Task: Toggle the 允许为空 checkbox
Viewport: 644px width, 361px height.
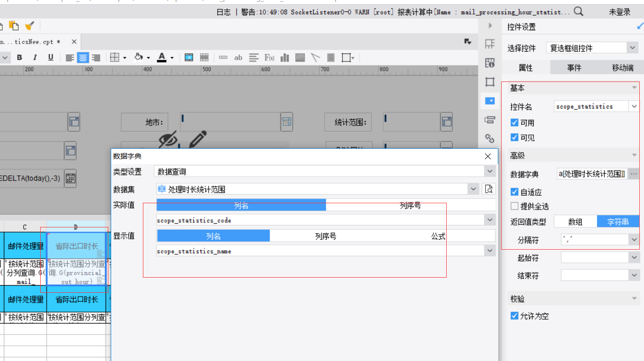Action: (x=515, y=316)
